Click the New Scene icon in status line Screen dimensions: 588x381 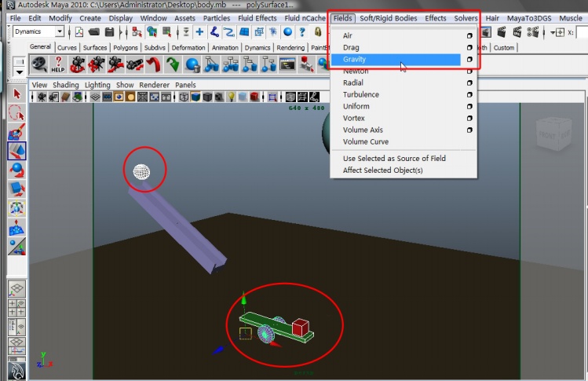[79, 32]
